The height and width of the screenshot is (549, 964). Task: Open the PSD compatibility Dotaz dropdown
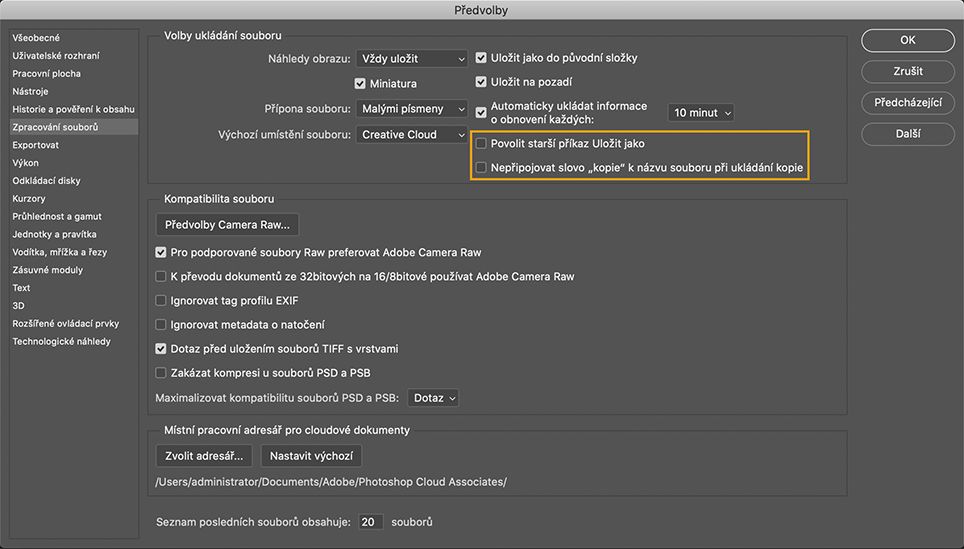434,398
